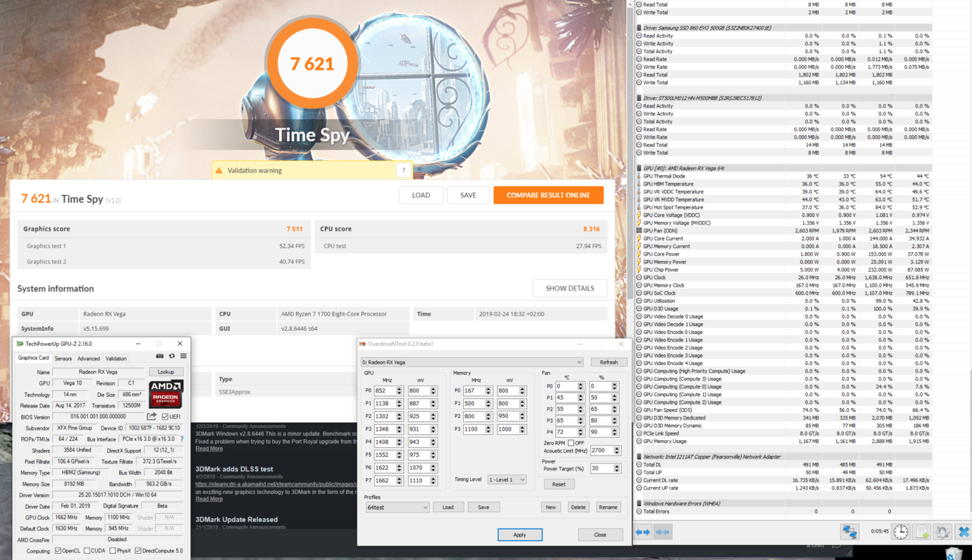The height and width of the screenshot is (560, 972).
Task: Increase GPU P7 MHz spinner value
Action: pyautogui.click(x=399, y=478)
